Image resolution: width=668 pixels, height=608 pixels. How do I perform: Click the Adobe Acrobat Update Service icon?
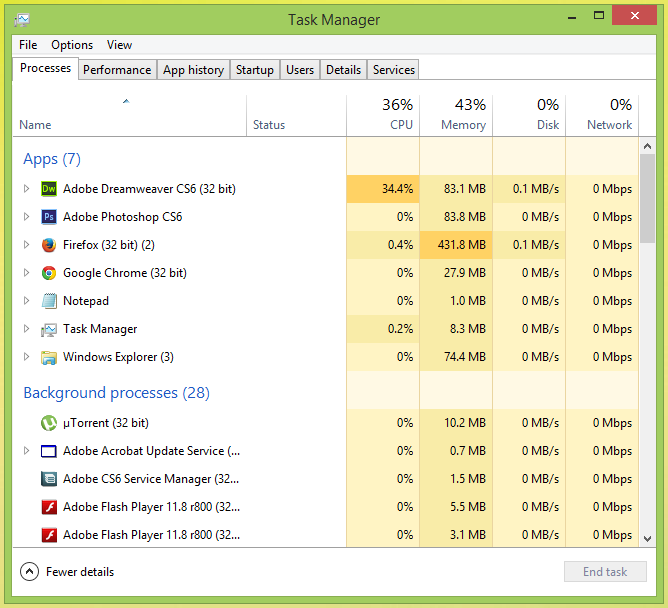point(49,451)
